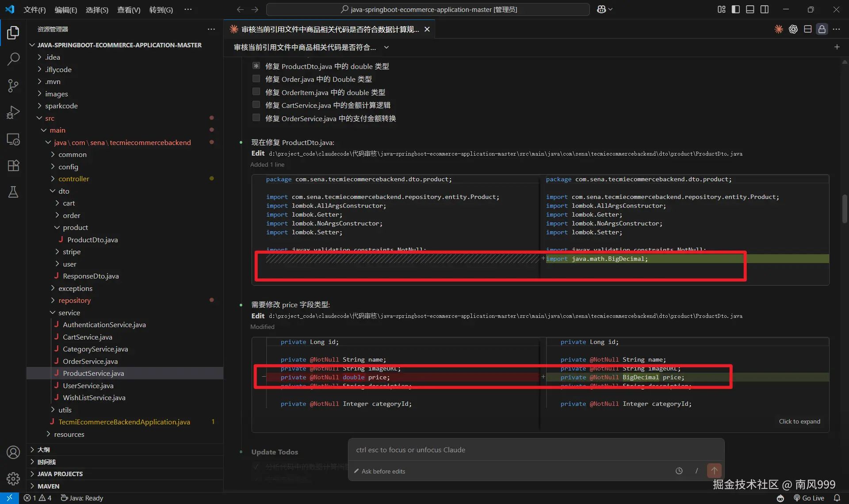The width and height of the screenshot is (849, 504).
Task: Open the Extensions view
Action: 13,165
